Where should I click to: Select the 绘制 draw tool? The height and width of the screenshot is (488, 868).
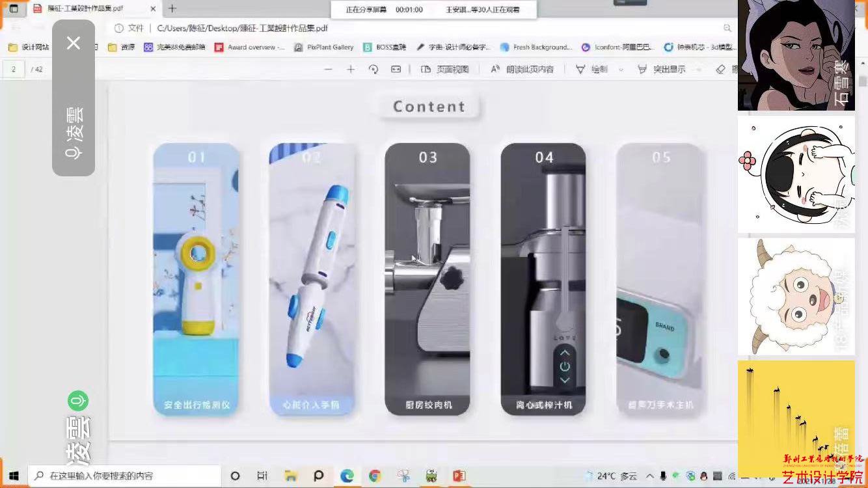click(x=592, y=69)
